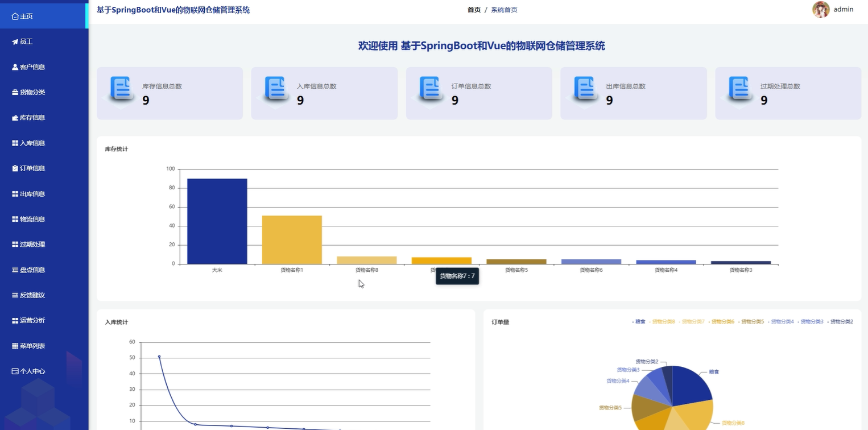
Task: Toggle the 货物分类2 legend entry
Action: [x=840, y=322]
